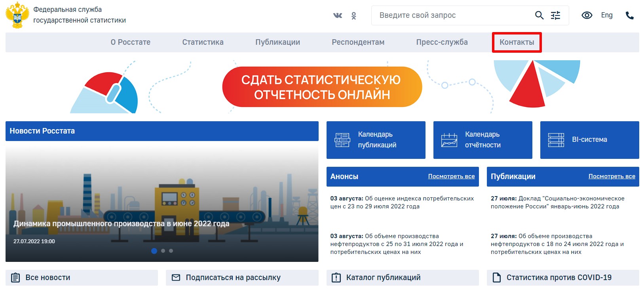Click the 'Все новости' button

[x=82, y=278]
